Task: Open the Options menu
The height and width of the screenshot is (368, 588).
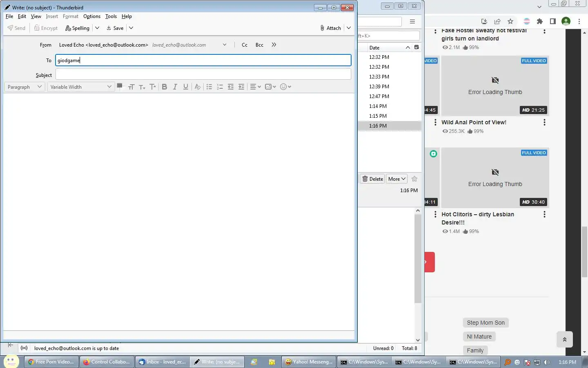Action: coord(92,16)
